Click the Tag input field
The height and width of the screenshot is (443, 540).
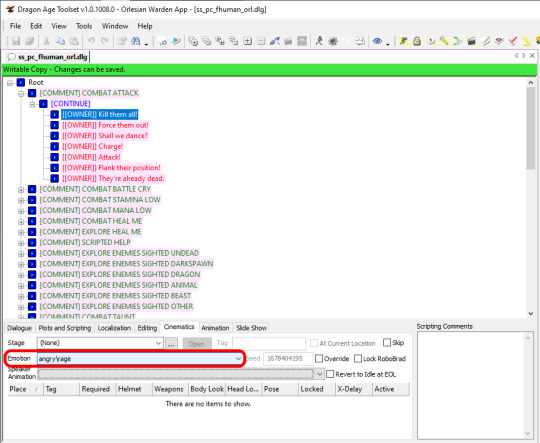(269, 343)
